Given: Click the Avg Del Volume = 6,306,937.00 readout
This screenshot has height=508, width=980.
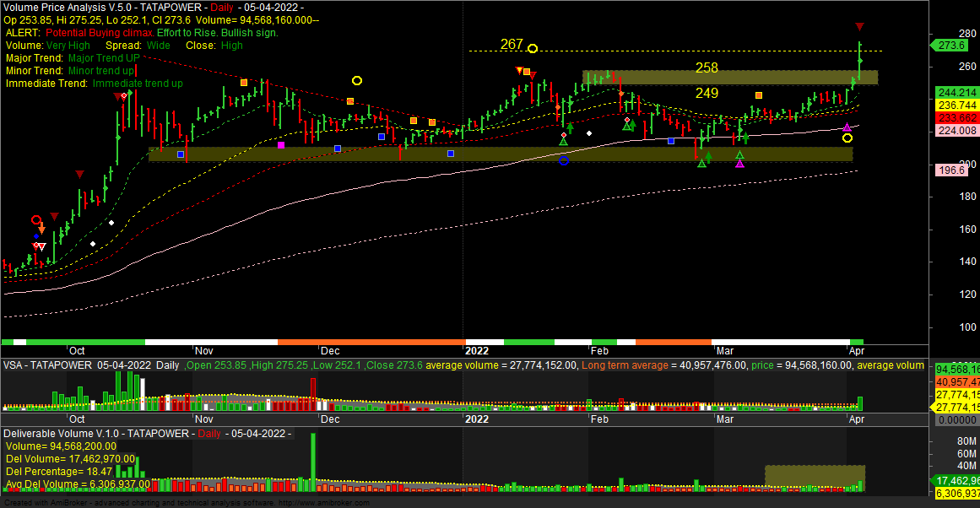Looking at the screenshot, I should tap(79, 484).
